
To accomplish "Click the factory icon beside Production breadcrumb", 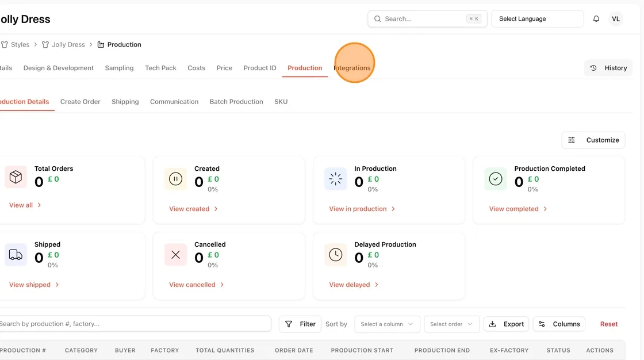I will click(x=101, y=44).
